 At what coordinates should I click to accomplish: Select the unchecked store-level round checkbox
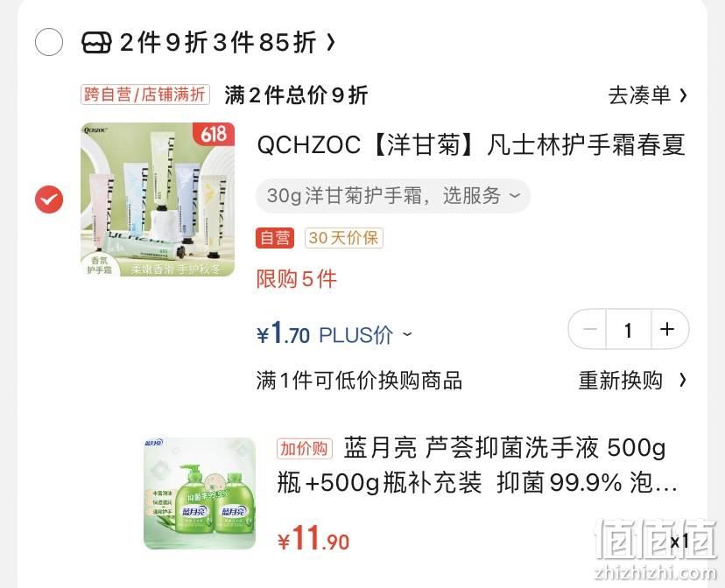click(x=49, y=42)
